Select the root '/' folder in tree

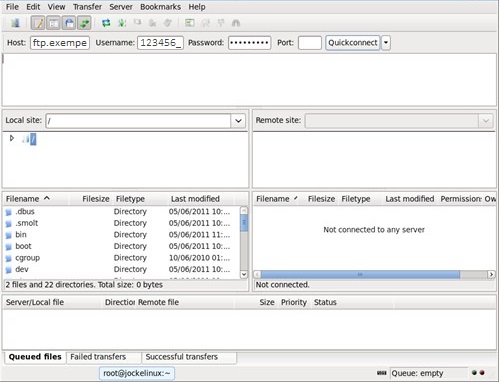coord(33,139)
